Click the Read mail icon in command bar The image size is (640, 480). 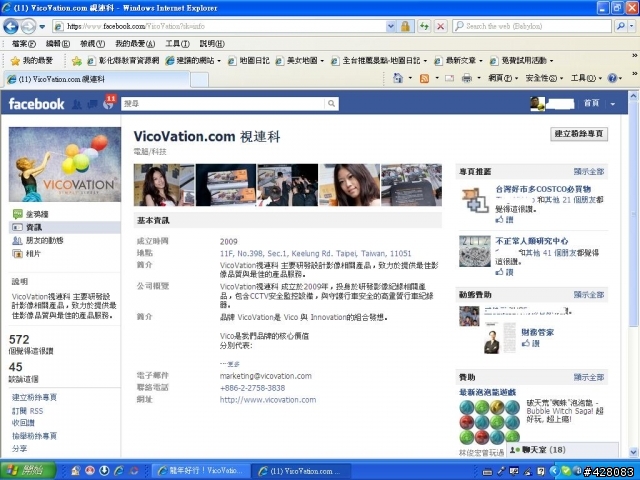[x=449, y=78]
